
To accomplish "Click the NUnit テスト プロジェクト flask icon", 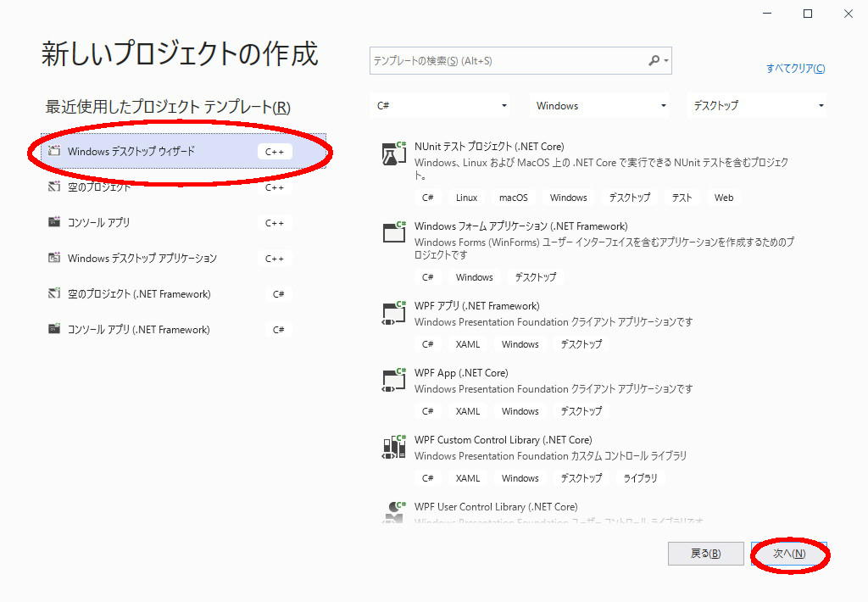I will click(393, 153).
